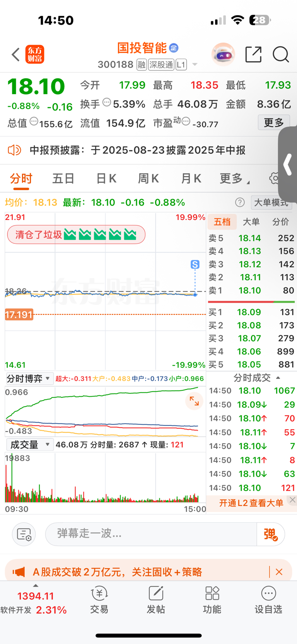This screenshot has height=644, width=297.
Task: Switch to the 周K tab
Action: click(x=148, y=179)
